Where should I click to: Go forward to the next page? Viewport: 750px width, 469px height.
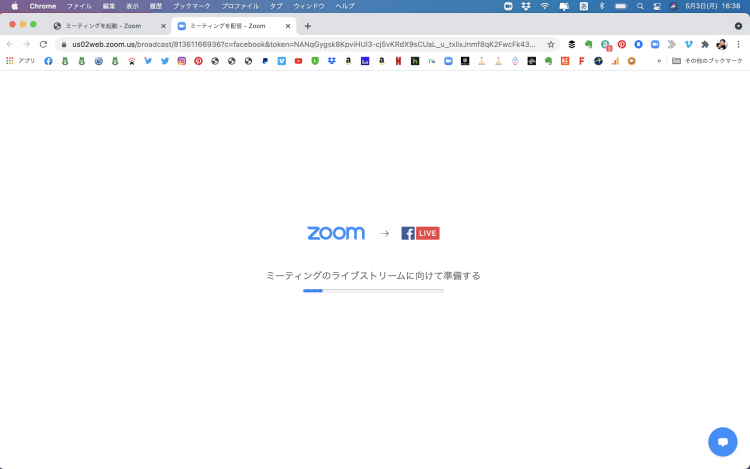coord(26,44)
